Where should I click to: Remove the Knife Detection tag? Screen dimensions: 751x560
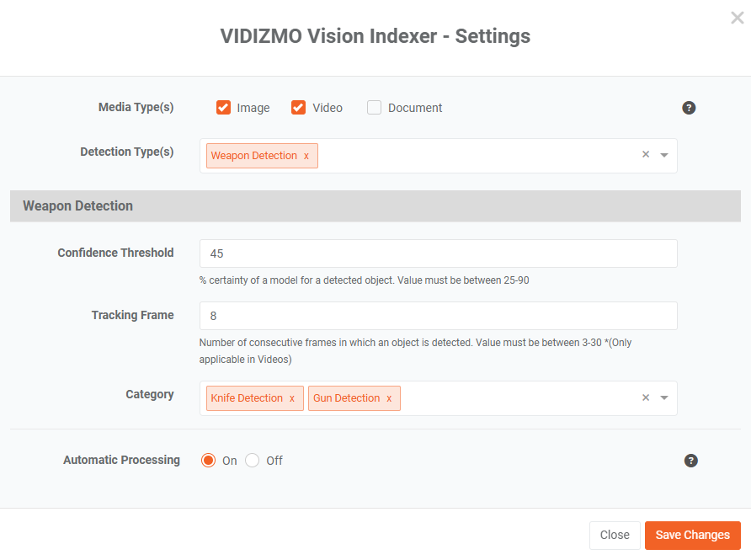[291, 398]
